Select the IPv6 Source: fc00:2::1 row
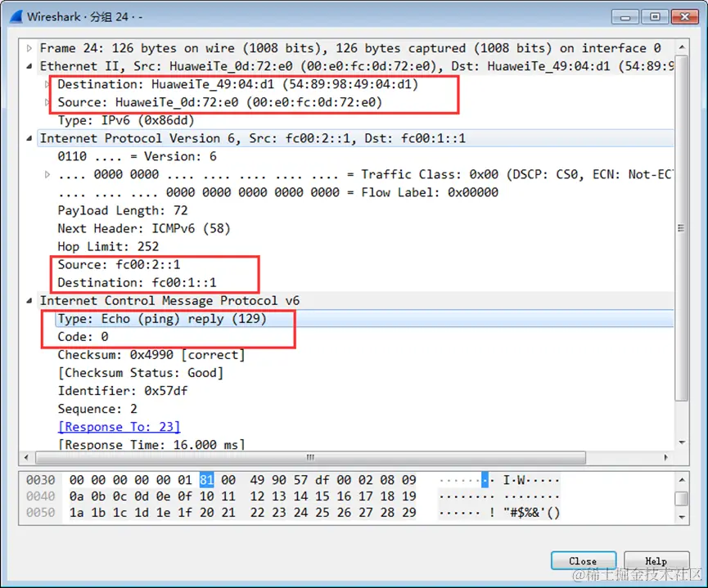 (119, 265)
